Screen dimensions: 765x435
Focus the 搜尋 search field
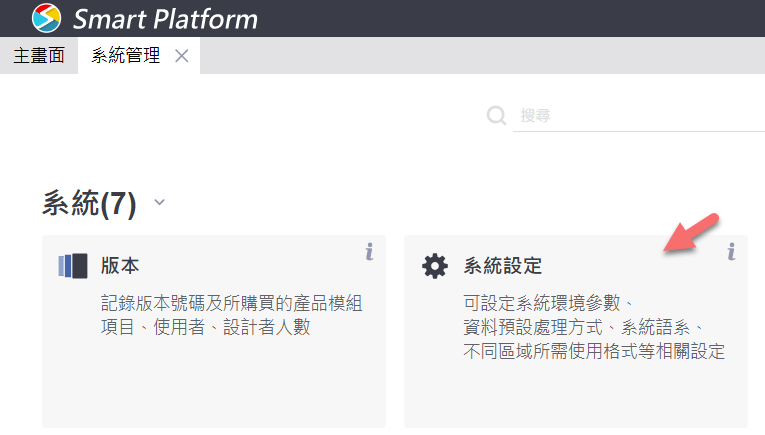(x=639, y=116)
